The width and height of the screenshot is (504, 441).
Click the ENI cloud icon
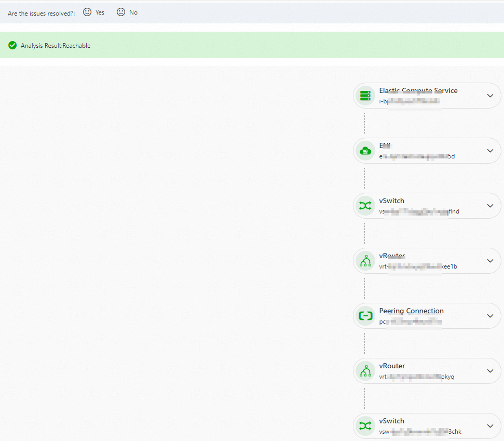[x=365, y=151]
